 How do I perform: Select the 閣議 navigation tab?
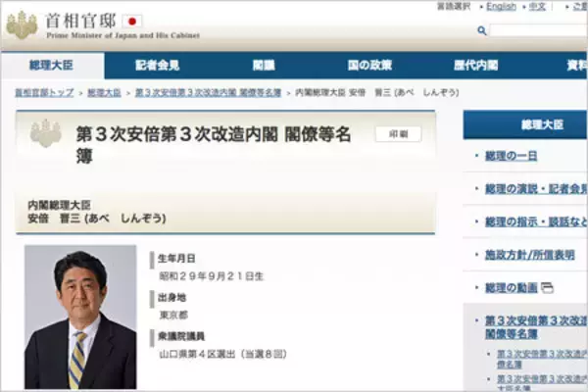coord(264,66)
